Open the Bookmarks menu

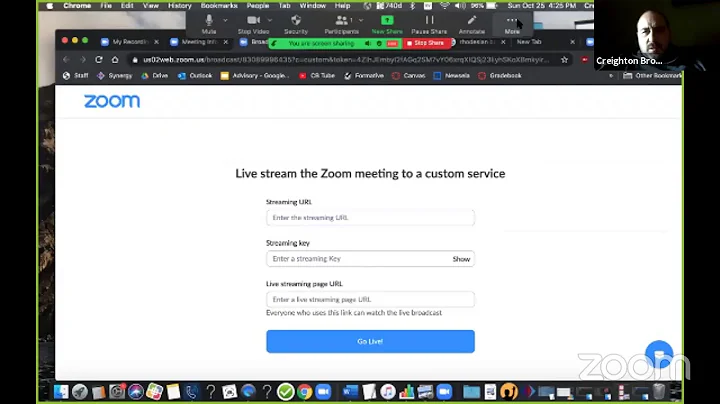219,6
